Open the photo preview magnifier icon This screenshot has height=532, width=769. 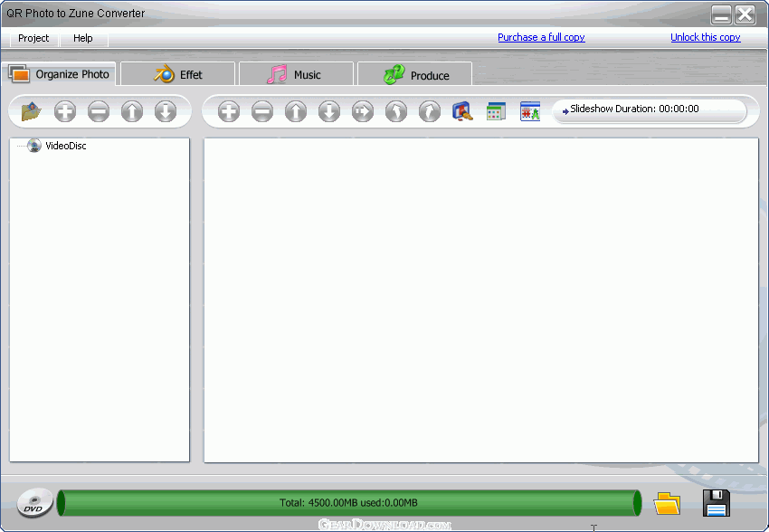point(462,111)
